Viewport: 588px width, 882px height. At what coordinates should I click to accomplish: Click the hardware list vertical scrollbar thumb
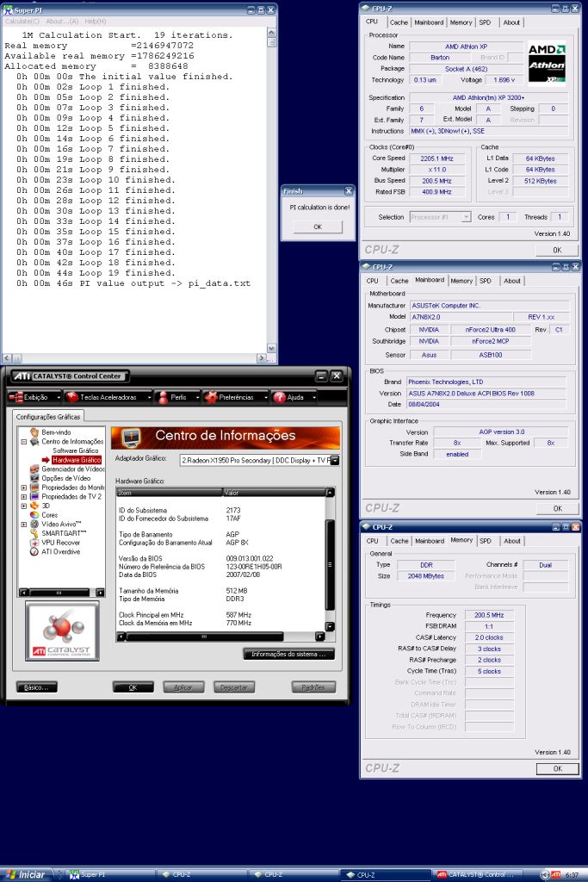[x=331, y=565]
